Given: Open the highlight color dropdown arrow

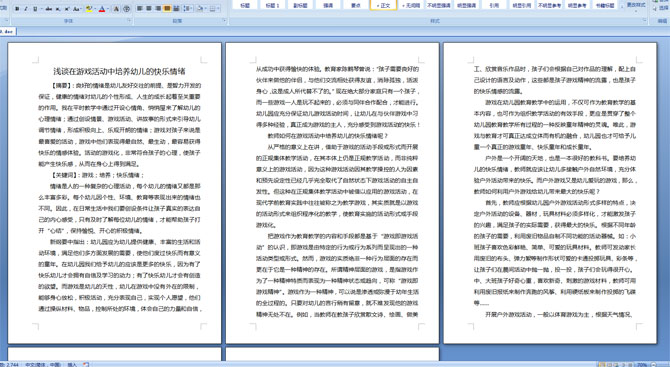Looking at the screenshot, I should click(x=96, y=9).
